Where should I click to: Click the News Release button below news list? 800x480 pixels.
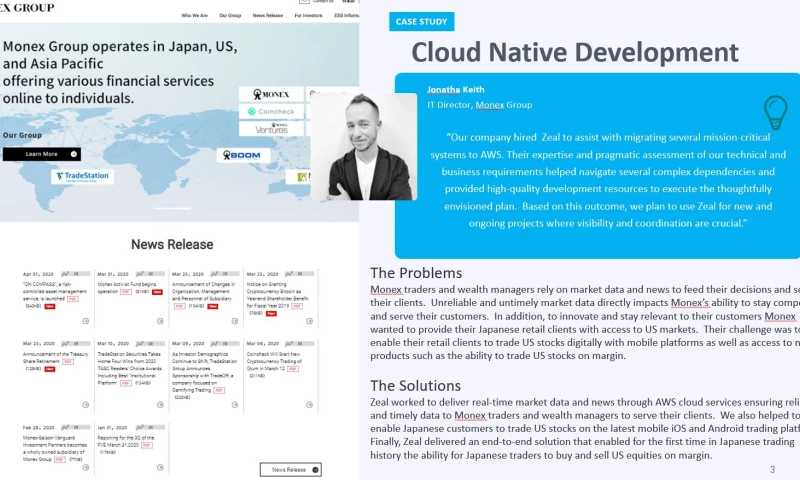pos(291,469)
